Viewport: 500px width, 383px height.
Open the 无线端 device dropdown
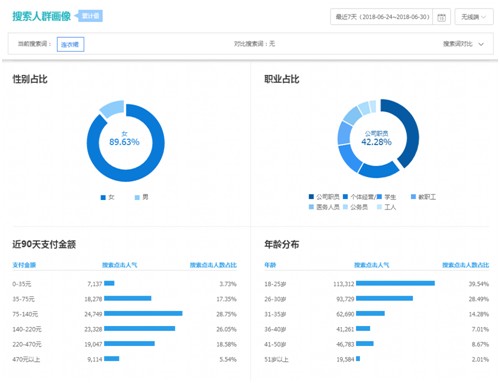tap(474, 17)
